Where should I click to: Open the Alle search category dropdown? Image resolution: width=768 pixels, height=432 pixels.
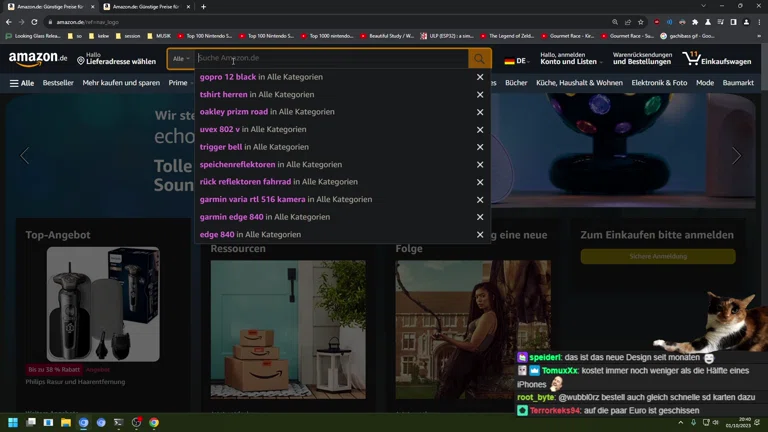pos(181,59)
